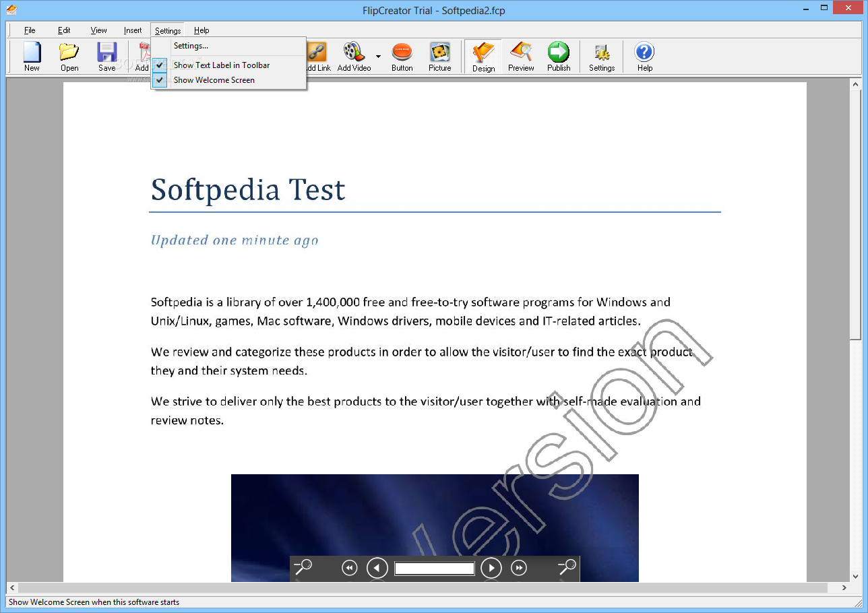868x613 pixels.
Task: Toggle Show Welcome Screen option
Action: (x=229, y=80)
